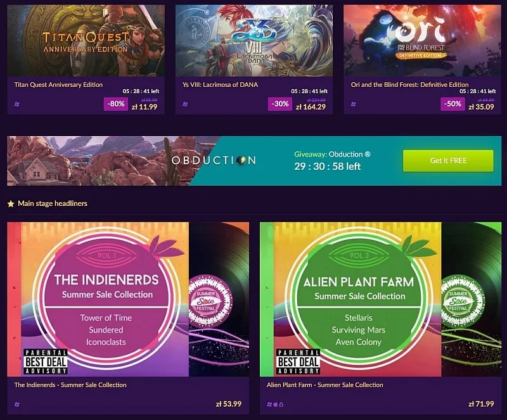Click Windows icon on The Indienerds card

pyautogui.click(x=17, y=404)
